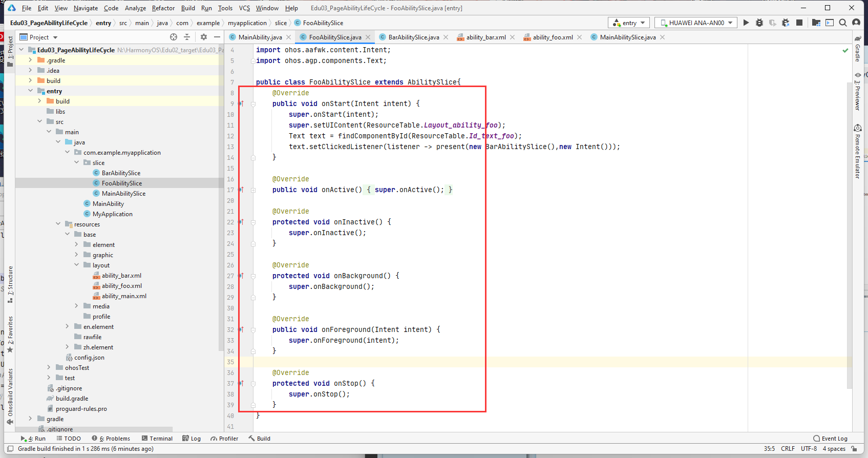Change the 4 spaces indent setting
Viewport: 868px width, 458px height.
coord(834,449)
